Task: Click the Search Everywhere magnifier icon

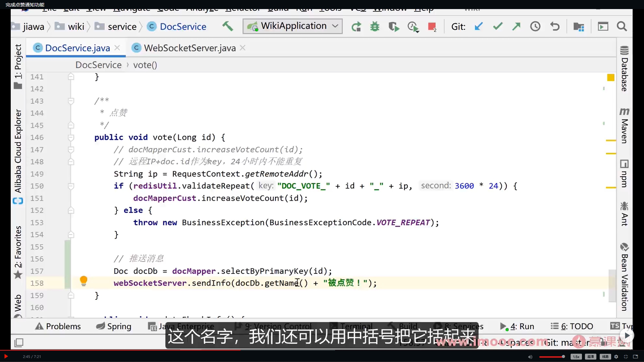Action: point(622,26)
